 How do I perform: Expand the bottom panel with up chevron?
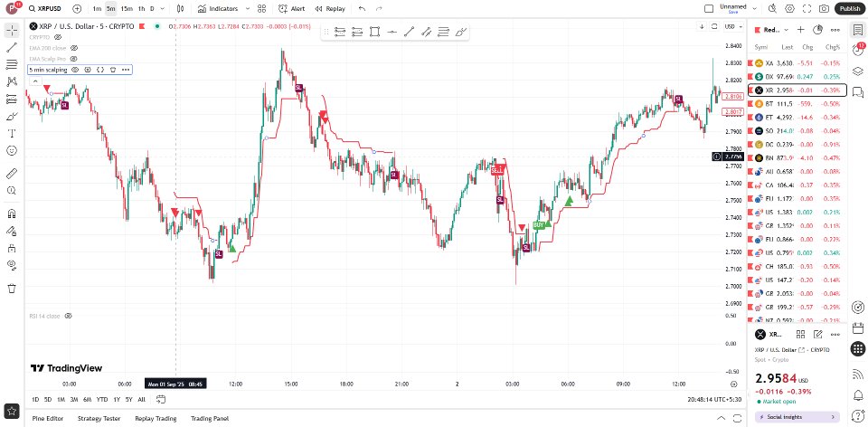pyautogui.click(x=721, y=418)
